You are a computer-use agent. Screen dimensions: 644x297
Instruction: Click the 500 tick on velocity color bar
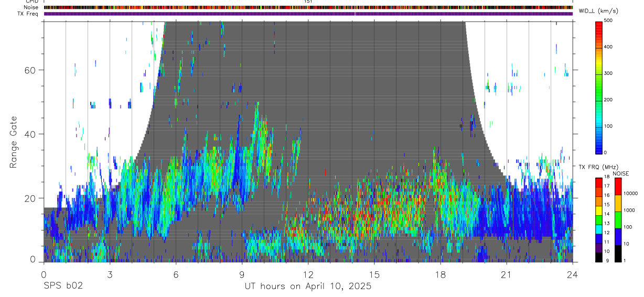click(608, 20)
